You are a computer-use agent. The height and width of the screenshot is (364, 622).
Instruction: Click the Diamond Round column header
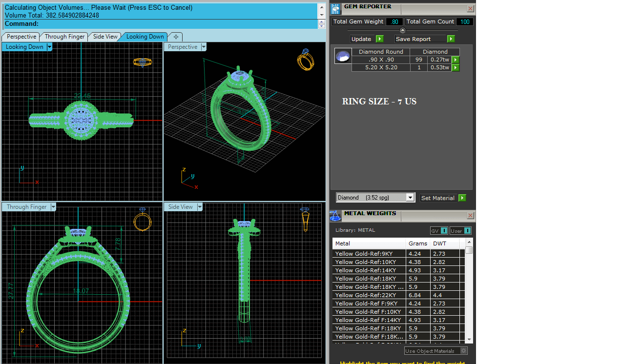coord(381,52)
